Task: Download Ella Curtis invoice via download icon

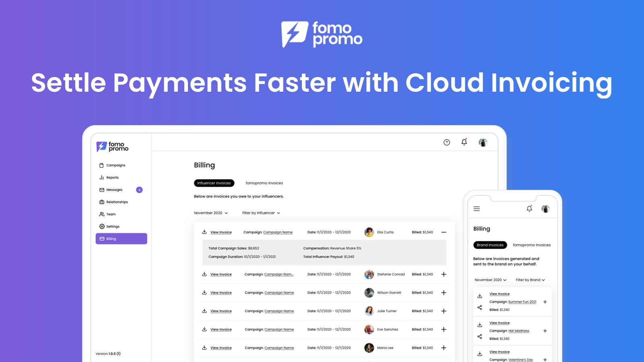Action: coord(204,232)
